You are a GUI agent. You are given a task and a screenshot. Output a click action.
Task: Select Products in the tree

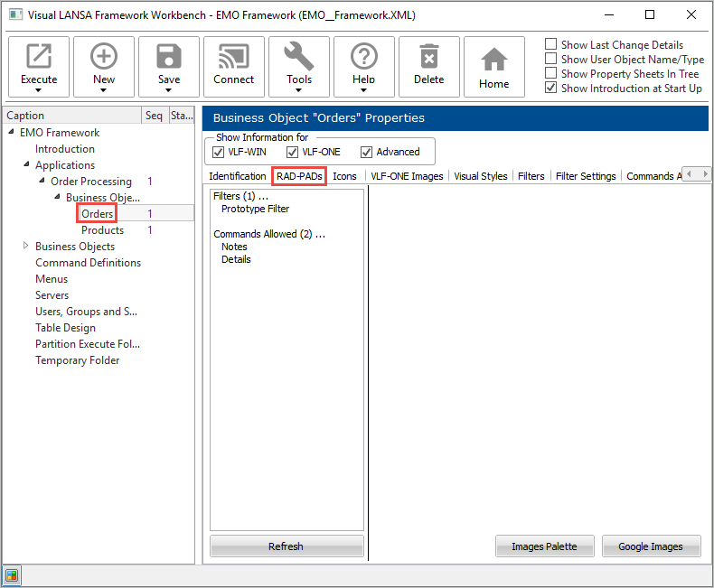point(103,230)
